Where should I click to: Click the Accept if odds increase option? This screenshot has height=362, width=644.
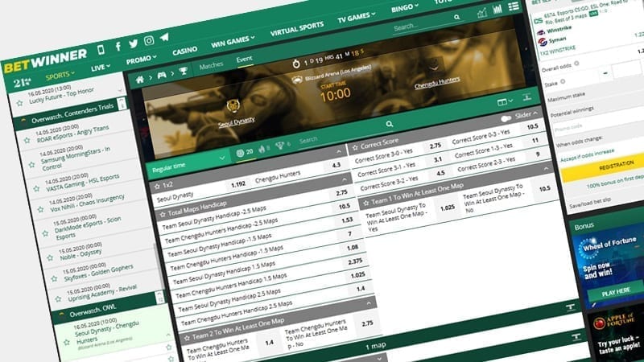[x=587, y=155]
